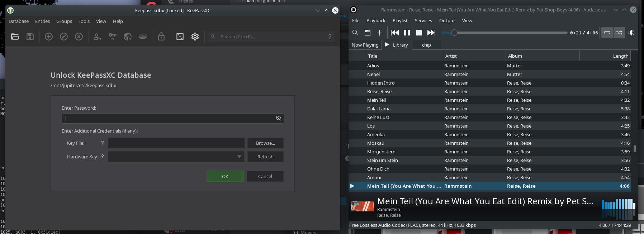This screenshot has height=234, width=644.
Task: Open the Audacious volume speaker icon
Action: coord(631,33)
